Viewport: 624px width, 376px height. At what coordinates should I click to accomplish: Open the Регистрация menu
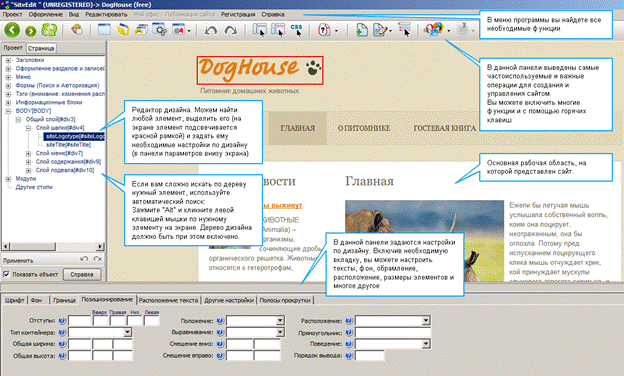pos(238,14)
